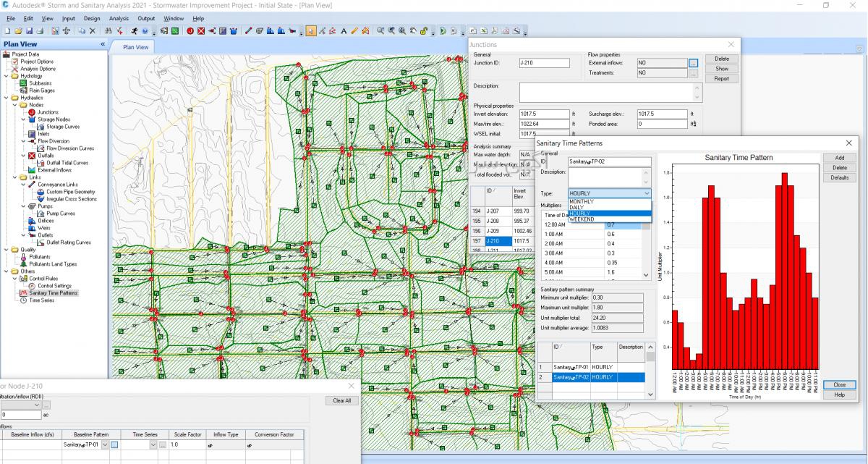Click the Open file toolbar icon

pyautogui.click(x=18, y=31)
